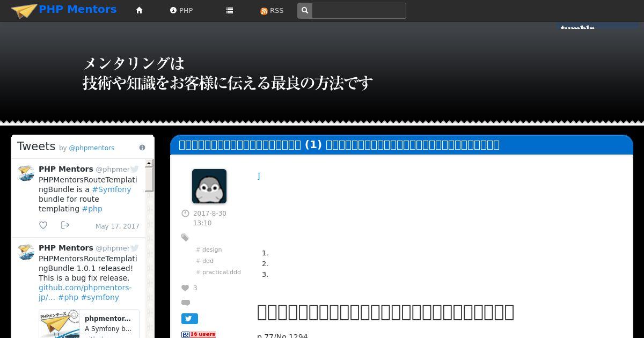Click the Hatena bookmark 16 users badge

pos(199,334)
